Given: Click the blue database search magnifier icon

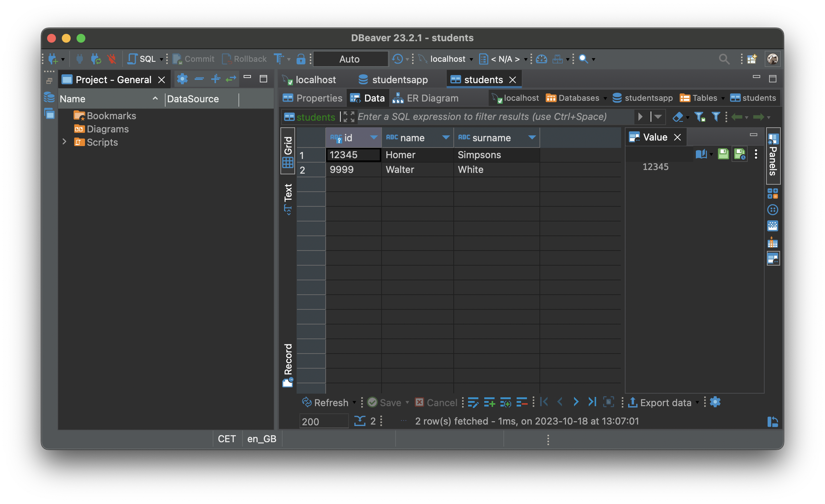Looking at the screenshot, I should [x=584, y=59].
